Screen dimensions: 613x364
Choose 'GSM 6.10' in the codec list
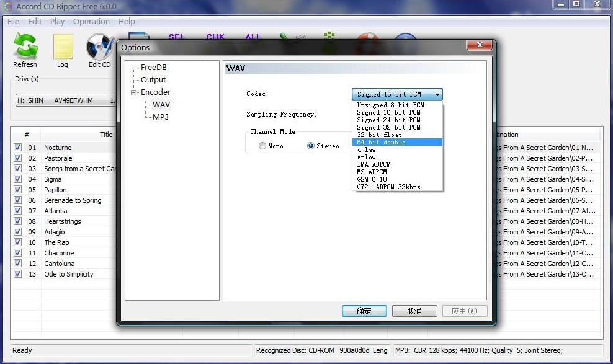click(372, 179)
